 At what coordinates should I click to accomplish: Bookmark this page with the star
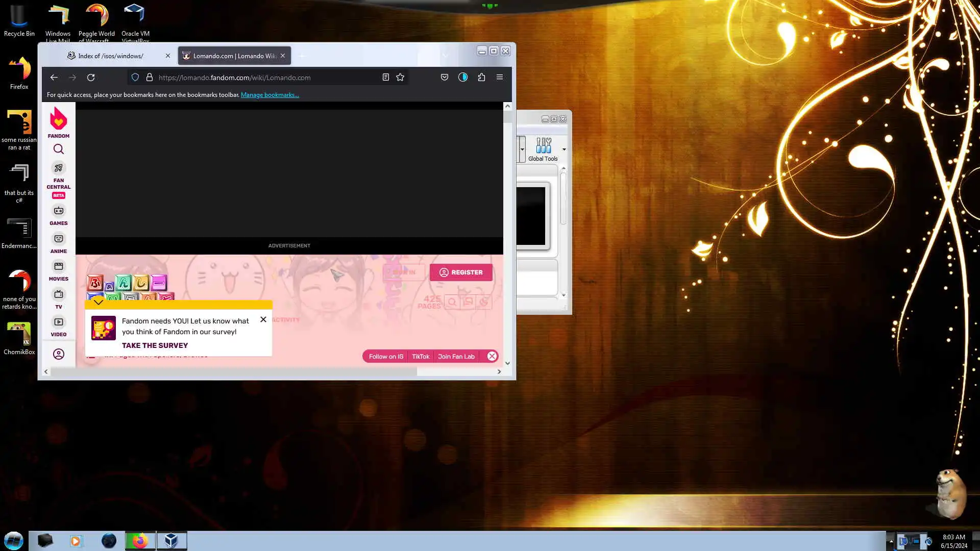click(x=400, y=78)
